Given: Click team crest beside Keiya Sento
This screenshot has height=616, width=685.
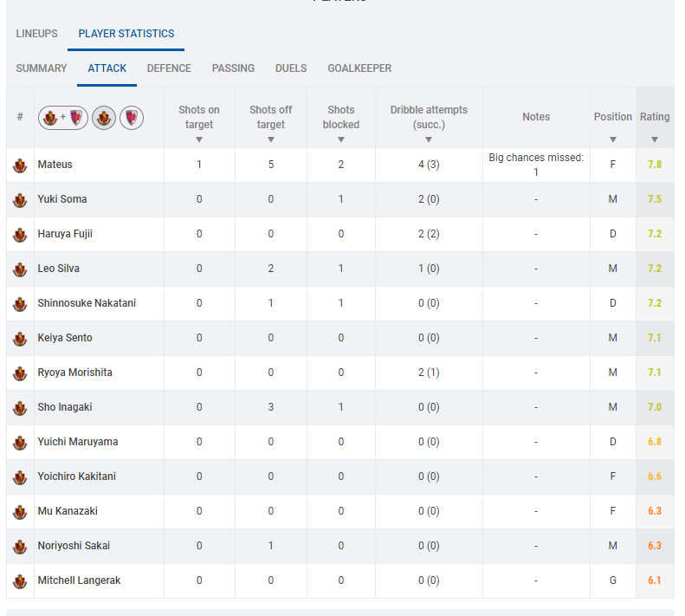Looking at the screenshot, I should click(x=20, y=339).
